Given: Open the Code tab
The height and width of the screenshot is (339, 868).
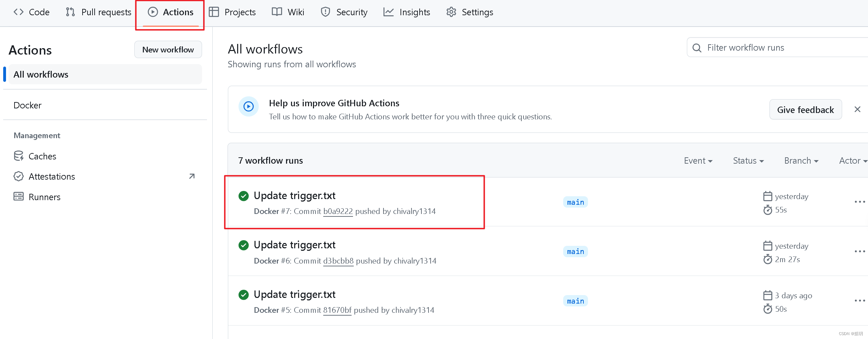Looking at the screenshot, I should coord(32,12).
